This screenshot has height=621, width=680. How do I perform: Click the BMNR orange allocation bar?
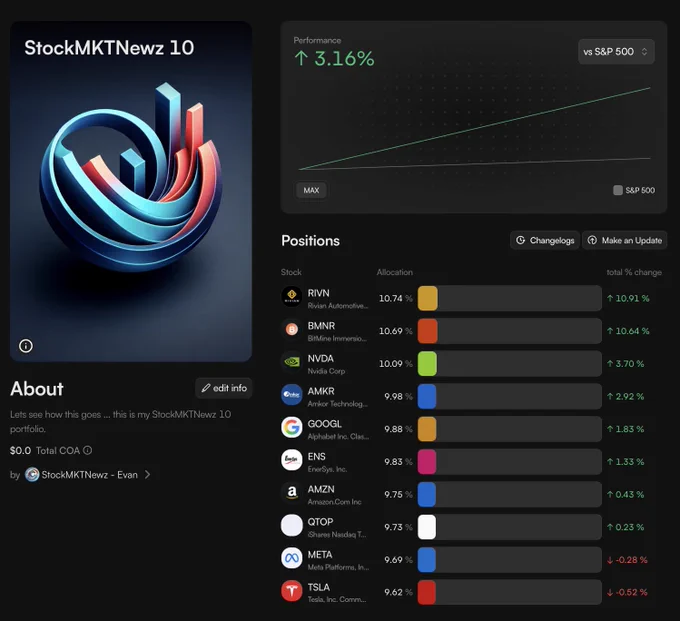pos(428,331)
